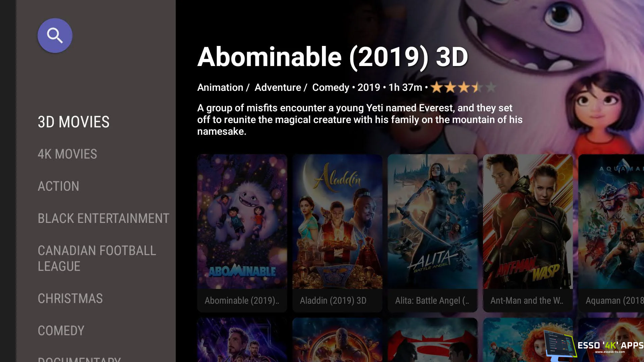Screen dimensions: 644x362
Task: Open the Batman v Superman poster
Action: pos(433,340)
